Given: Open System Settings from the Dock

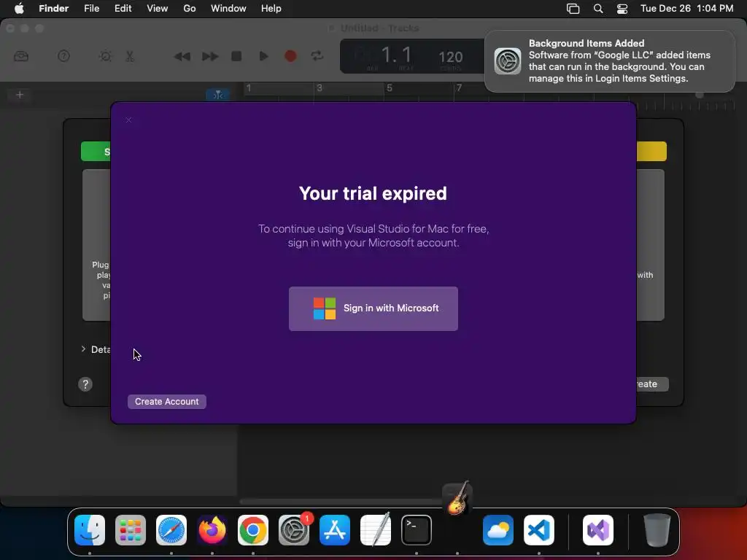Looking at the screenshot, I should coord(294,530).
